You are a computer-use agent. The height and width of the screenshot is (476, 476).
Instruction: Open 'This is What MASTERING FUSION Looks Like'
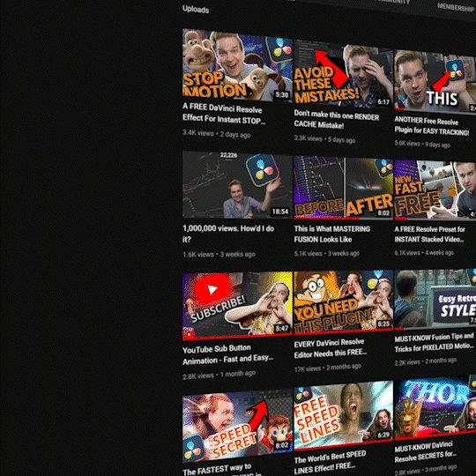pos(332,234)
